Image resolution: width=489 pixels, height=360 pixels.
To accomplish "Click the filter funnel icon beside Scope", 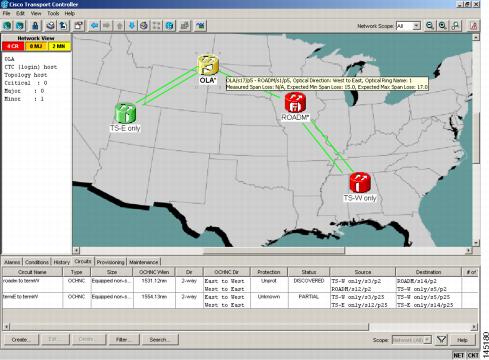I will click(441, 340).
